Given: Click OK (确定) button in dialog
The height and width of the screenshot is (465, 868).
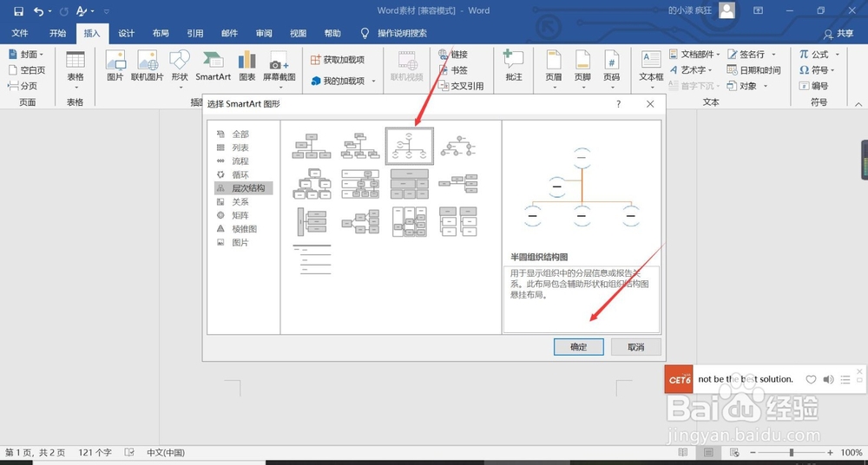Looking at the screenshot, I should 578,347.
